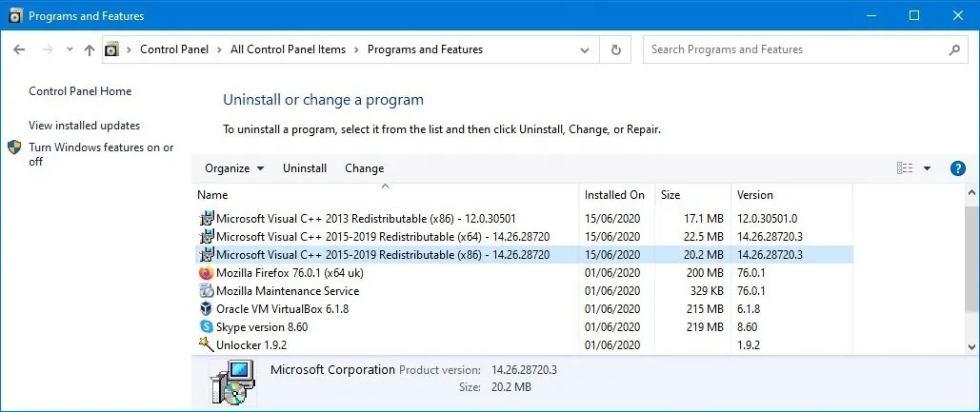Click version 8.60 cell
The image size is (980, 412).
[x=748, y=326]
